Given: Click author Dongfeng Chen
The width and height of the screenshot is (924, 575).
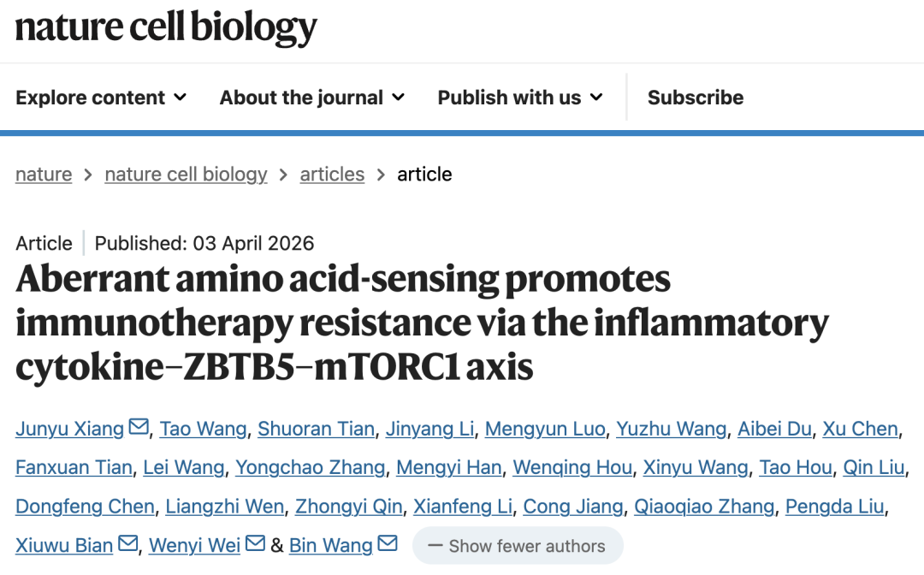Looking at the screenshot, I should [x=85, y=507].
